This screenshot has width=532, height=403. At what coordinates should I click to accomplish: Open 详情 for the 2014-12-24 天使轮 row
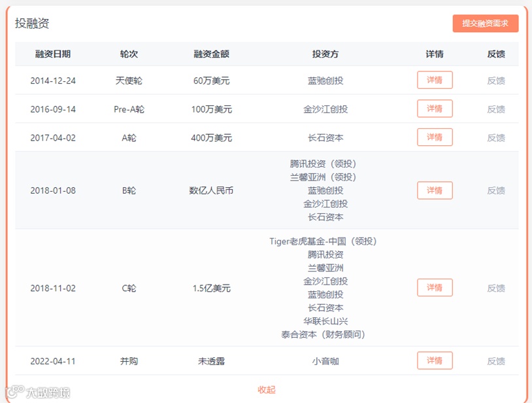(x=435, y=80)
